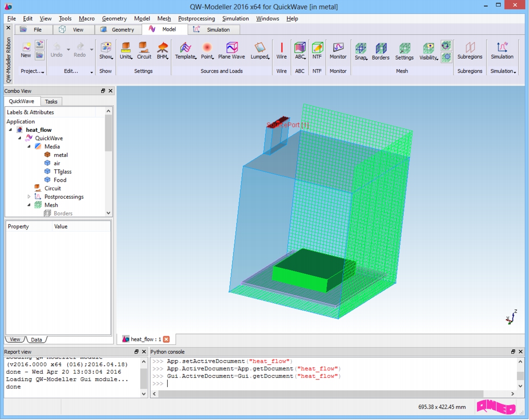Switch to the View ribbon tab
The width and height of the screenshot is (529, 420).
point(74,30)
